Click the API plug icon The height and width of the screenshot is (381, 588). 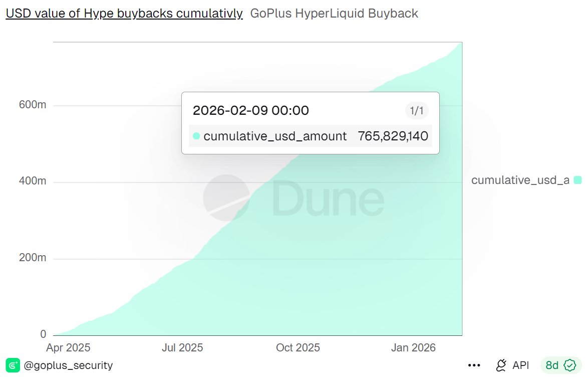point(501,365)
